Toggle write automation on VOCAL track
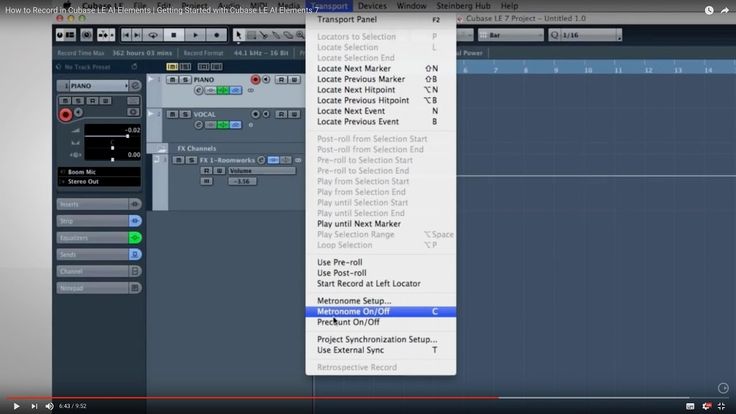 pos(294,114)
